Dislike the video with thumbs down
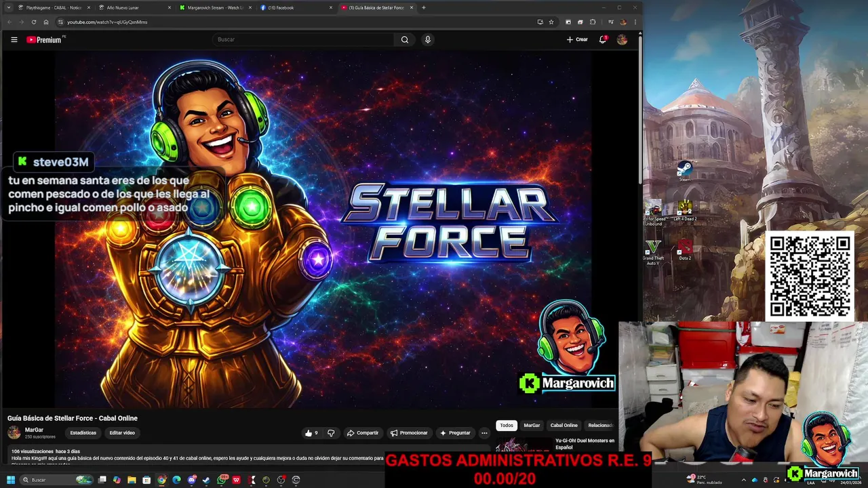This screenshot has height=488, width=868. coord(331,432)
